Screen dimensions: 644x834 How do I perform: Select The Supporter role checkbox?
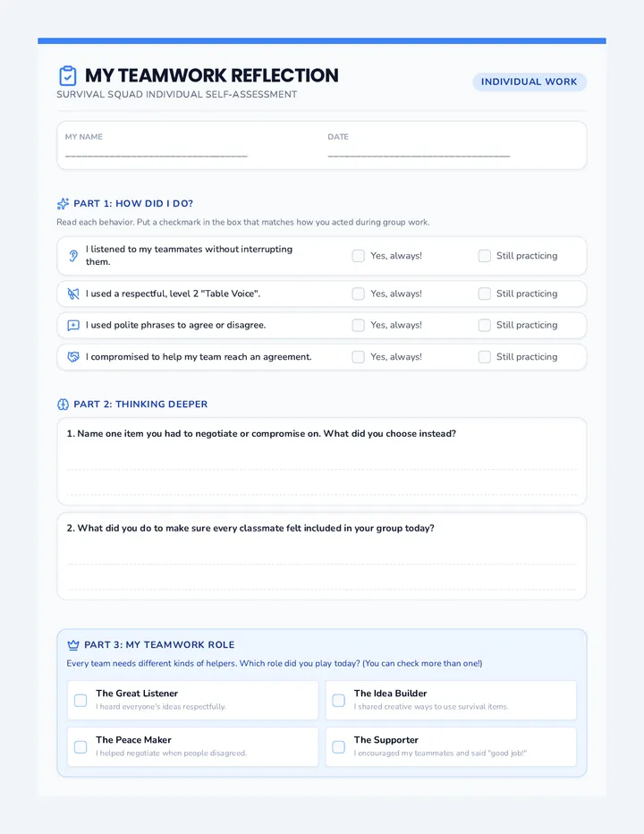coord(339,747)
